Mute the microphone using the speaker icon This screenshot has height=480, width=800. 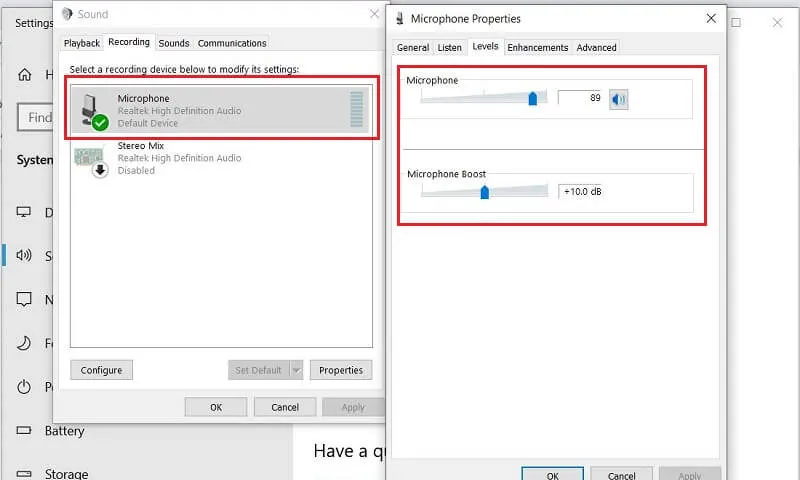click(x=619, y=98)
